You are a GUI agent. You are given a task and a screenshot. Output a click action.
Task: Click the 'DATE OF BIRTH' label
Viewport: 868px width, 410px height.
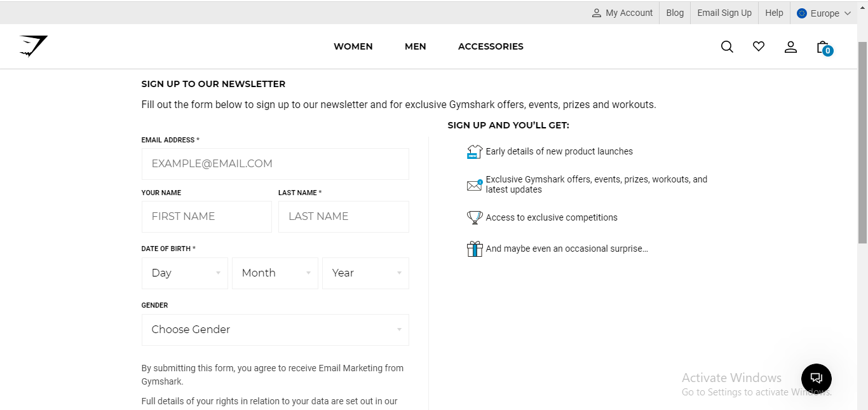tap(168, 249)
